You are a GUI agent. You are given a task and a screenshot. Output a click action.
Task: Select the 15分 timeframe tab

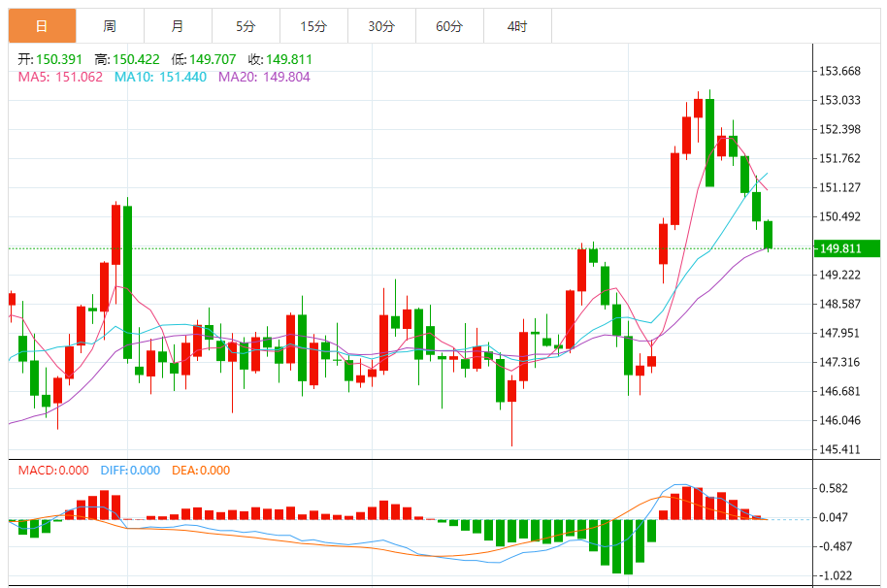[313, 26]
